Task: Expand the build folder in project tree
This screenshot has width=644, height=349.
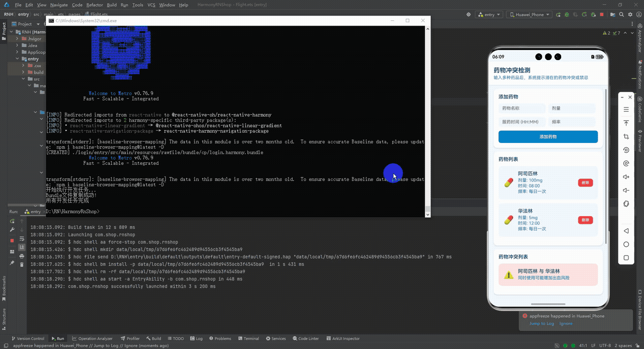Action: [23, 72]
